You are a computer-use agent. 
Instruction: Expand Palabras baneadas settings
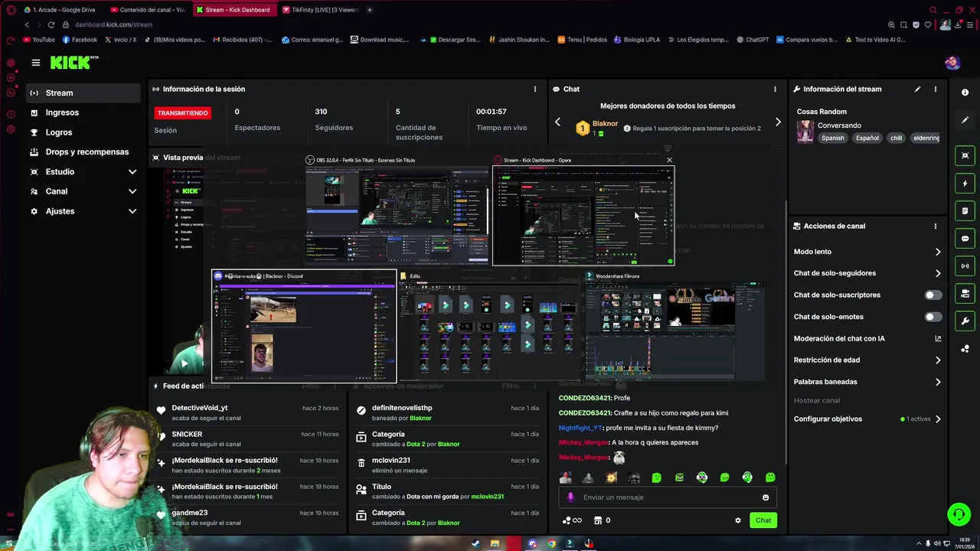(938, 382)
